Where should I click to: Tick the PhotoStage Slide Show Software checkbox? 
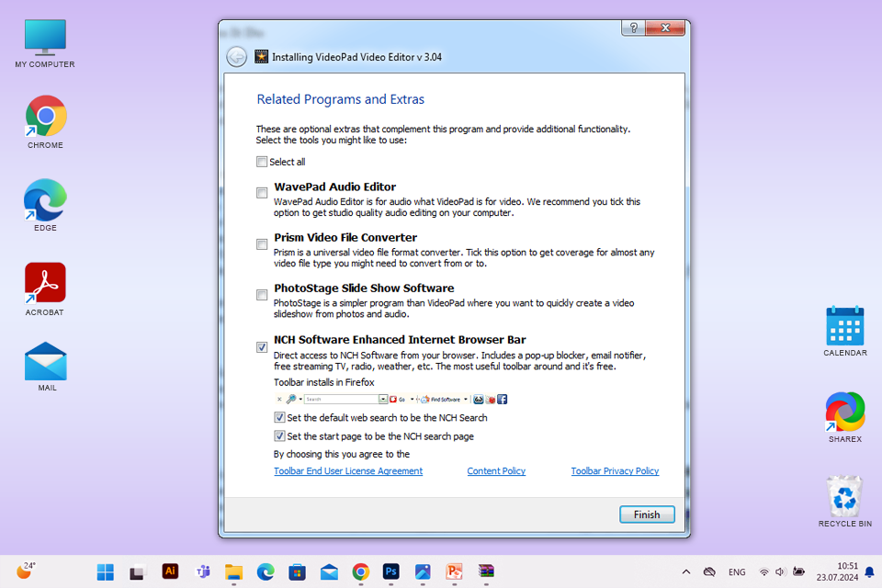point(262,295)
